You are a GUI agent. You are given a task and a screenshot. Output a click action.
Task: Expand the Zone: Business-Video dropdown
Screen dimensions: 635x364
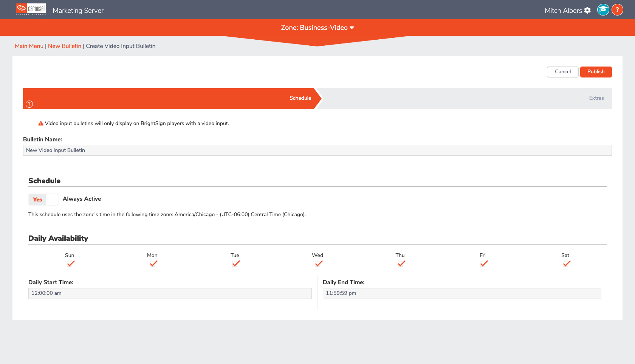point(317,28)
